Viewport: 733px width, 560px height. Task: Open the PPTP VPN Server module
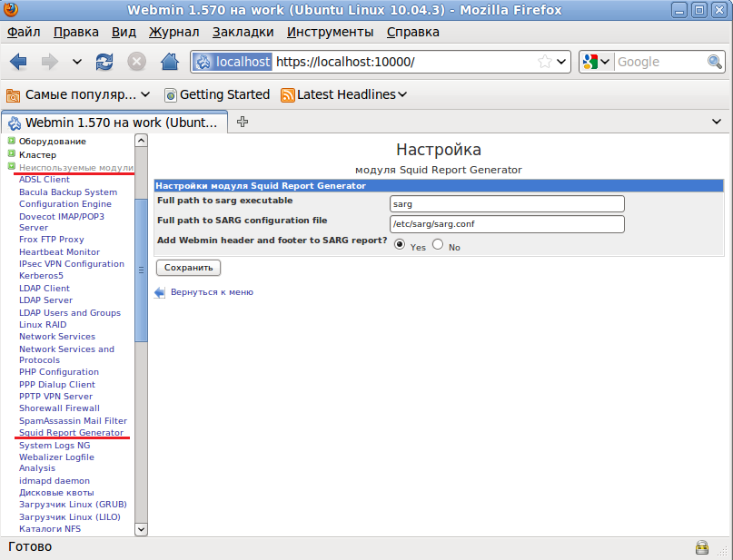(56, 396)
